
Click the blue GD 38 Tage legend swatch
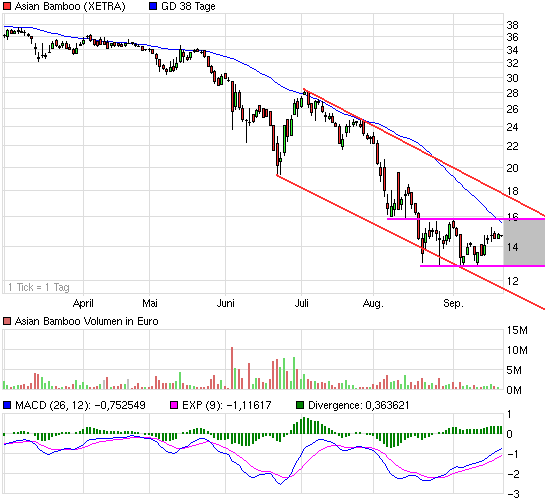[153, 6]
